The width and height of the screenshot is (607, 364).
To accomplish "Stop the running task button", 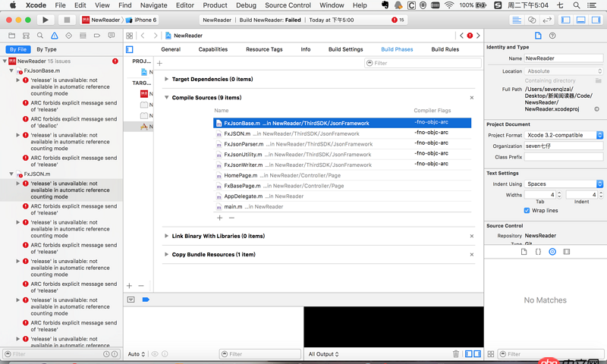I will point(67,20).
